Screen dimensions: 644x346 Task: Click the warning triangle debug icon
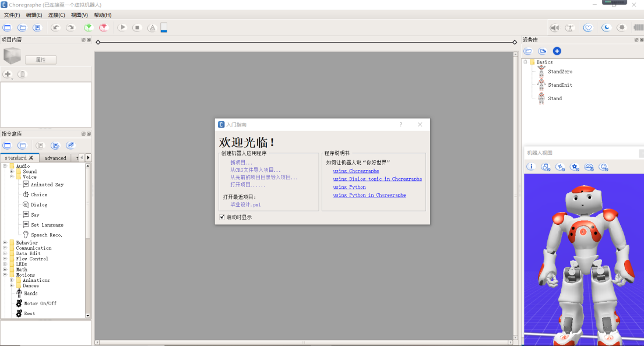pos(152,27)
